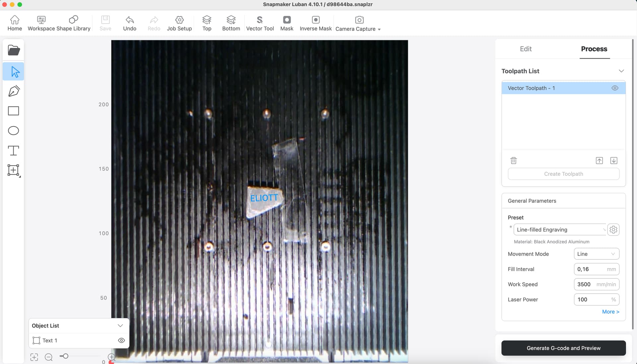Hide Vector Toolpath - 1 visibility

coord(615,88)
